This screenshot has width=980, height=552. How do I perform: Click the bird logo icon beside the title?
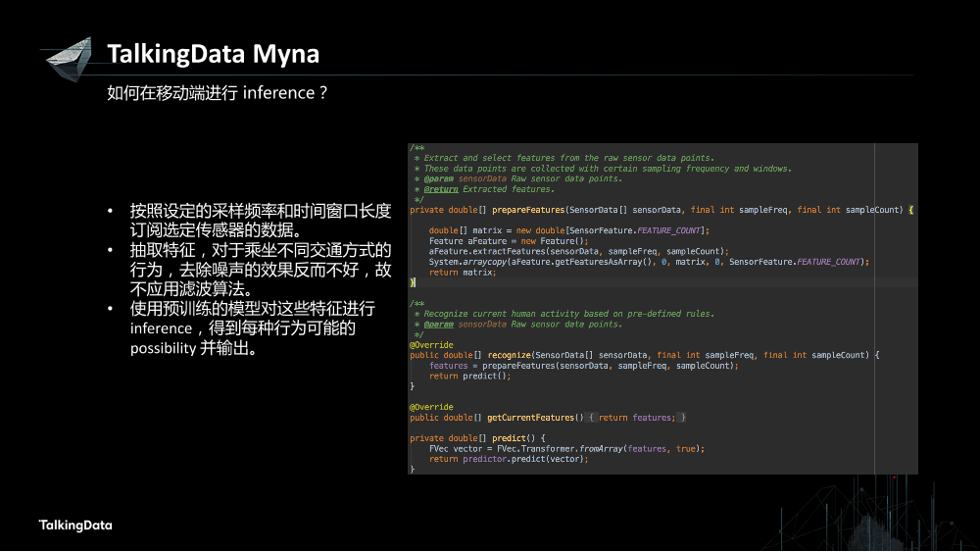(69, 59)
